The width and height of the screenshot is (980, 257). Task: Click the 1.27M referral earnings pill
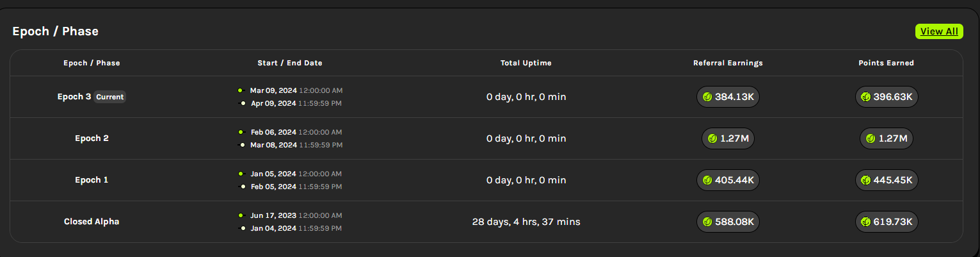[x=728, y=138]
